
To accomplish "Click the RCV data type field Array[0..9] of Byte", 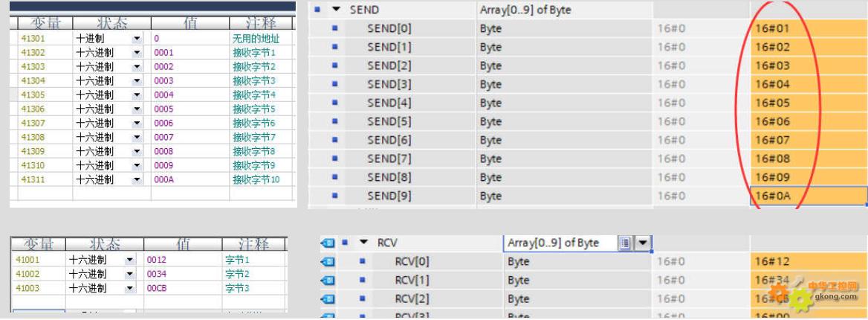I will point(560,243).
